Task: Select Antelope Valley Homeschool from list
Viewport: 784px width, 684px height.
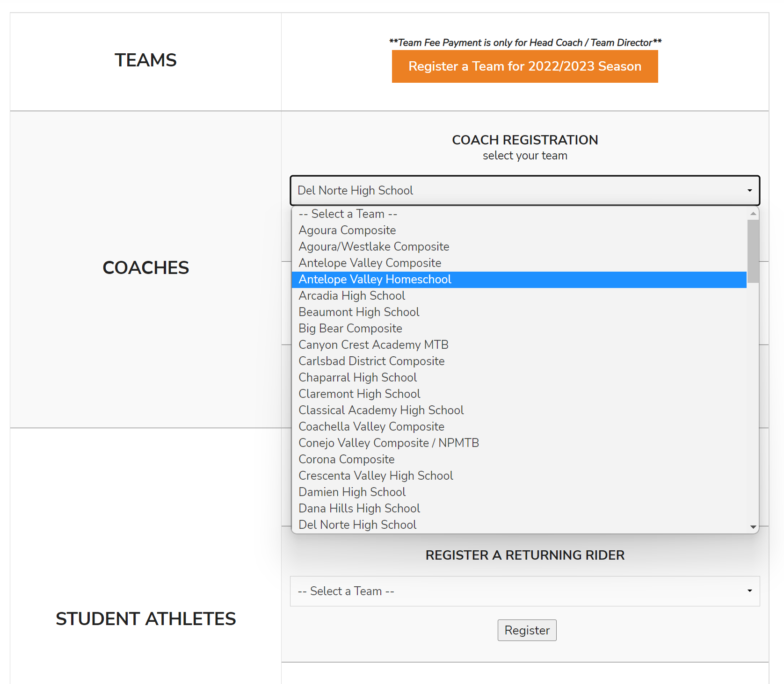Action: pos(375,280)
